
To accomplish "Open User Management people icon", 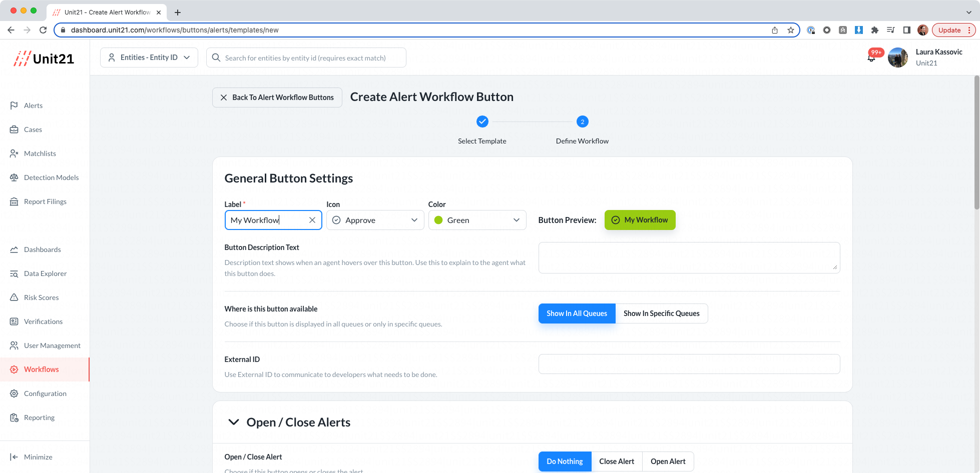I will [14, 345].
